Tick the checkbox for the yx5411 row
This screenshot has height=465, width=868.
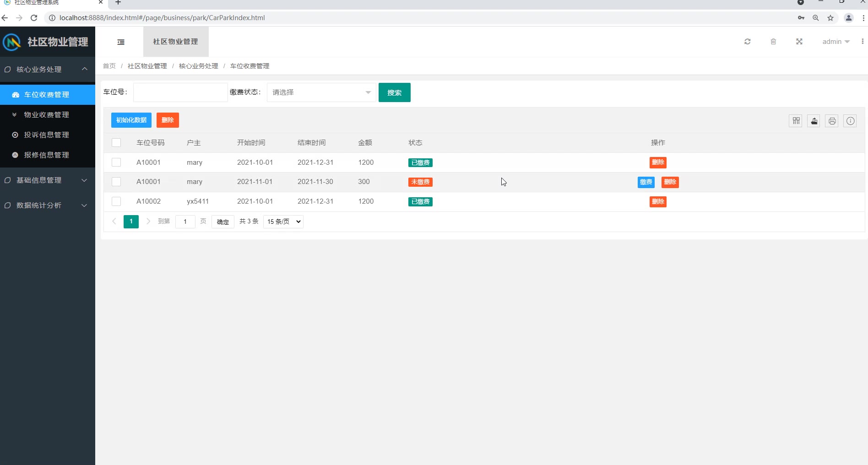click(116, 201)
